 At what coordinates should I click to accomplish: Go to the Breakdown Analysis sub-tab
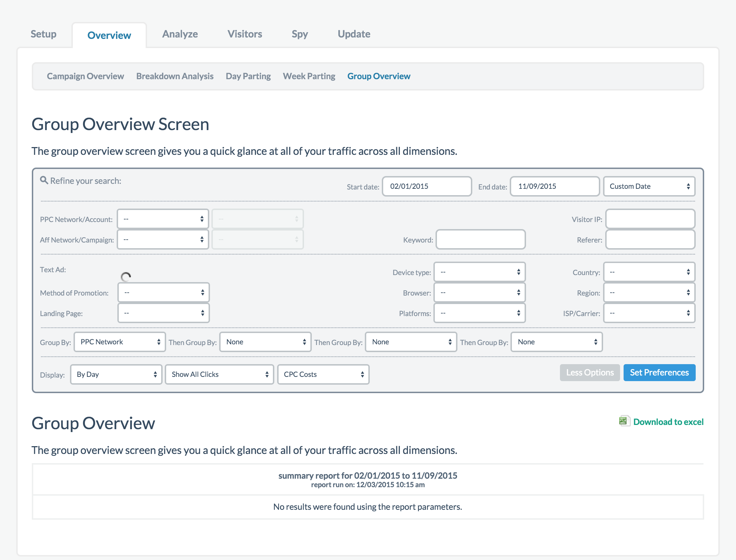coord(175,76)
